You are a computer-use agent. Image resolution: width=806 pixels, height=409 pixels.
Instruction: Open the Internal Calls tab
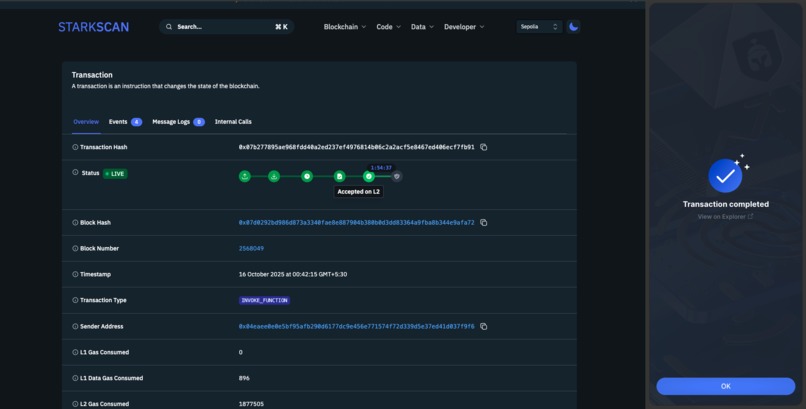[x=233, y=122]
